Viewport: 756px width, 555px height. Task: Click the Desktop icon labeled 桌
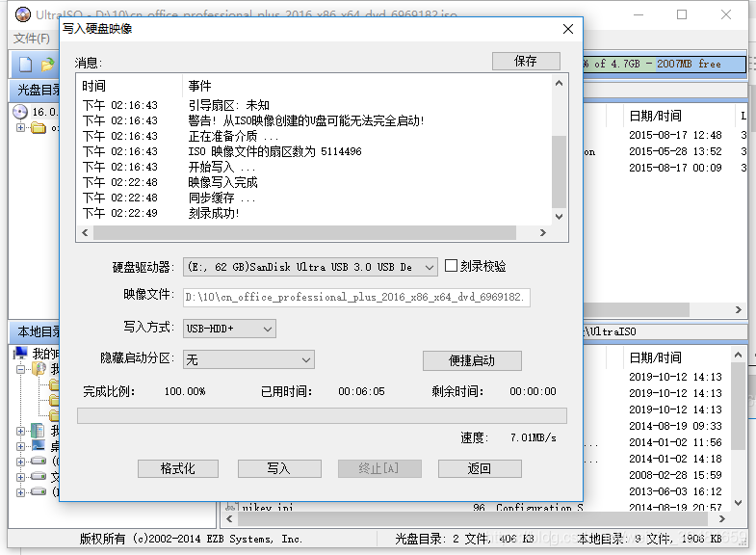pos(39,445)
